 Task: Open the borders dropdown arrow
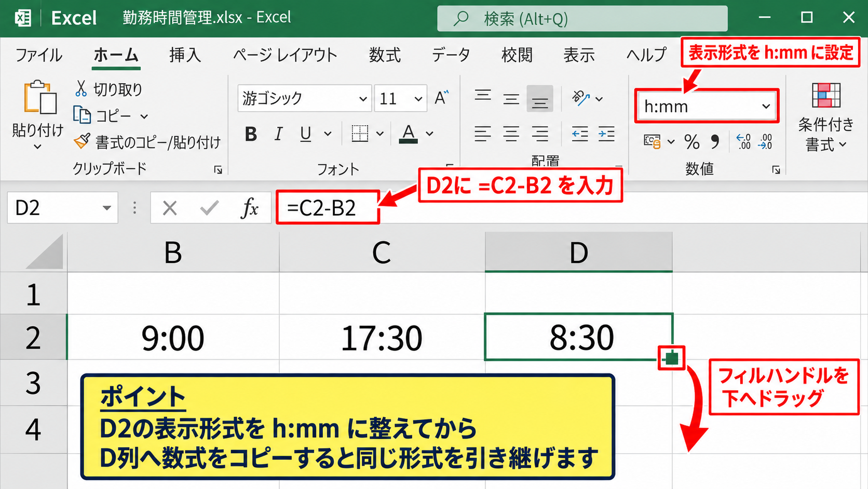click(x=380, y=134)
